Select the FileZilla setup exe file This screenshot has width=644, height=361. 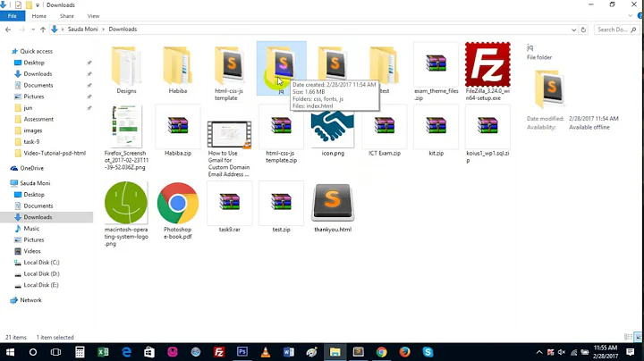(487, 71)
